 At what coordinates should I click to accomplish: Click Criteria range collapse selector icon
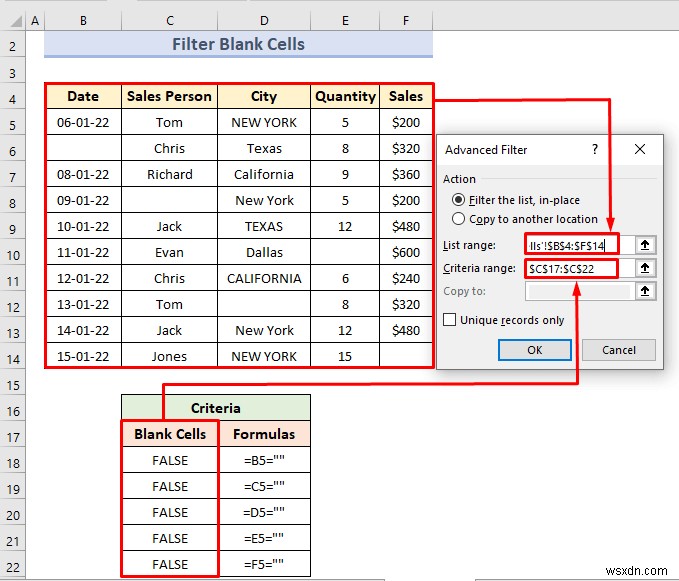[645, 268]
